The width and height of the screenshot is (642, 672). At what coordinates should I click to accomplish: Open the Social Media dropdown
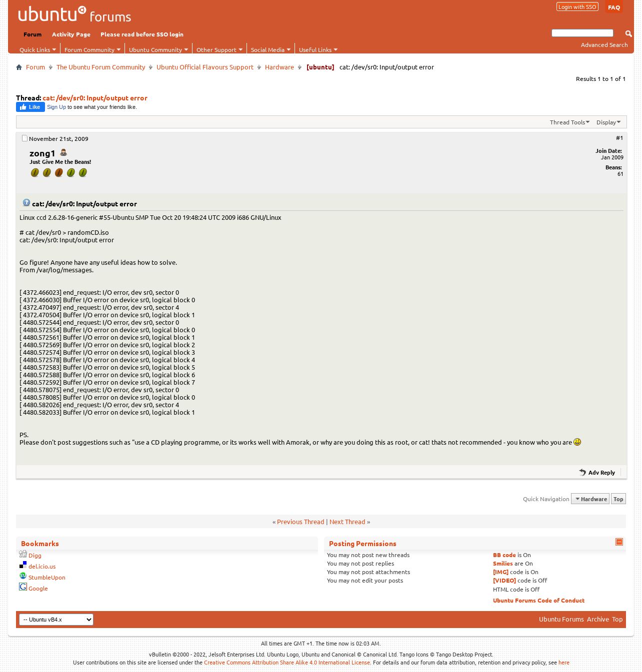(x=270, y=49)
